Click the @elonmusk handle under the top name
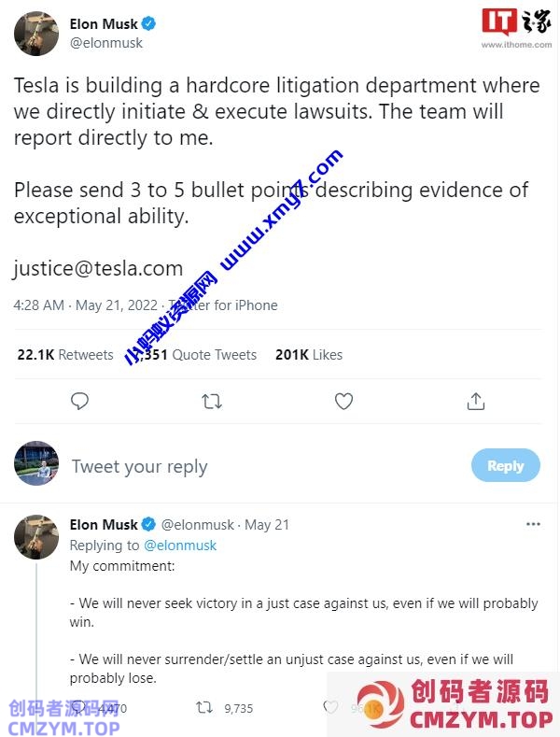560x737 pixels. 106,43
